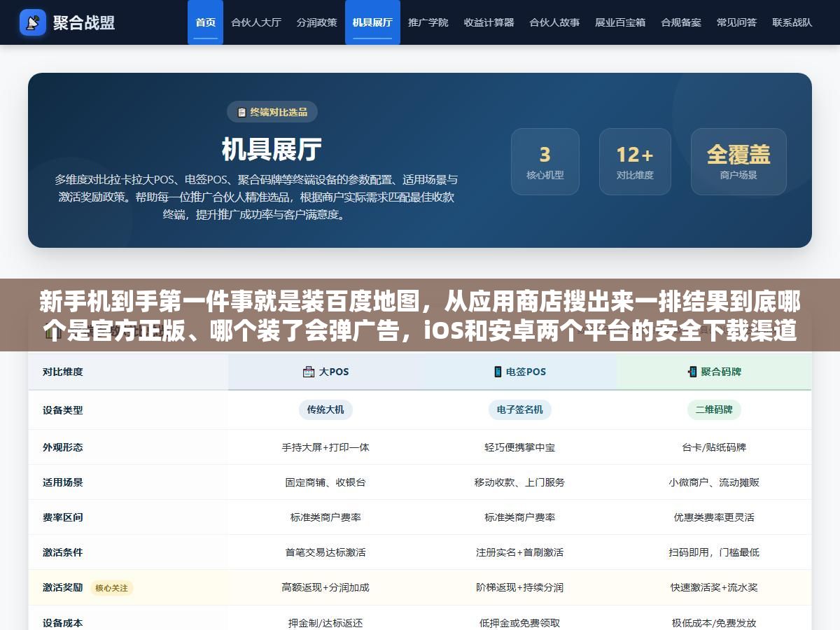Click 扫码即用，门槛最低 cell
840x630 pixels.
click(714, 552)
